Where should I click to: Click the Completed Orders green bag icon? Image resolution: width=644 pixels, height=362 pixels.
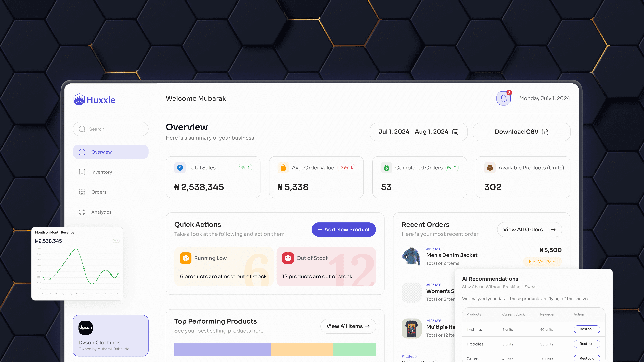pos(387,168)
